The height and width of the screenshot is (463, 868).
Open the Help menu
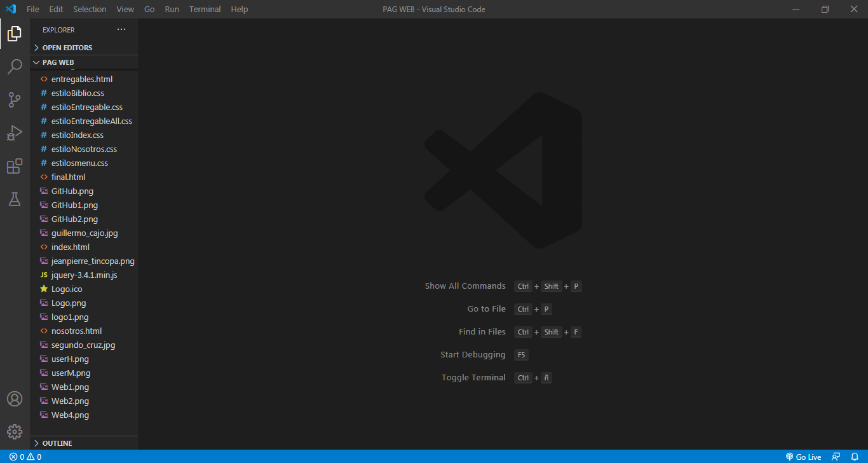point(240,9)
